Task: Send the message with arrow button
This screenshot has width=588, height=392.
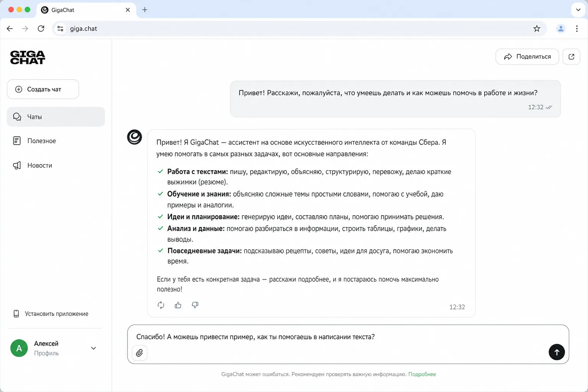Action: click(557, 352)
